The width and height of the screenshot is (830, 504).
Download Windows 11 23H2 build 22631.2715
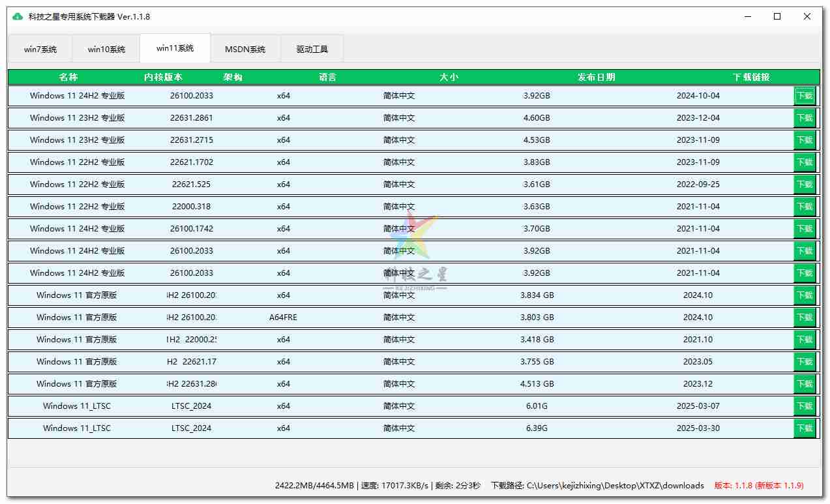(804, 140)
